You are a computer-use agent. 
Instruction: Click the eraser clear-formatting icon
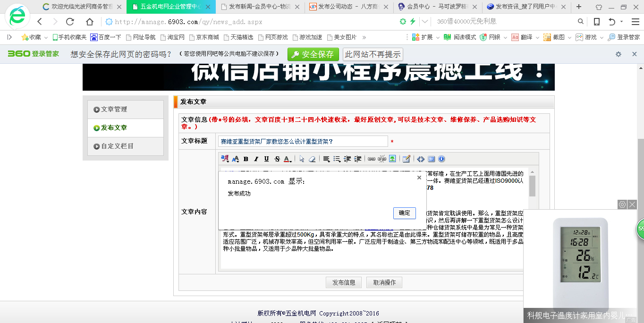tap(312, 159)
